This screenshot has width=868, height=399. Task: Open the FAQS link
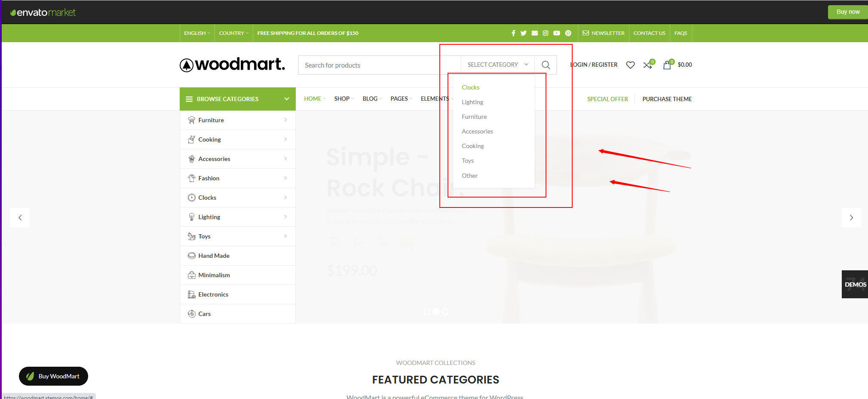(681, 33)
